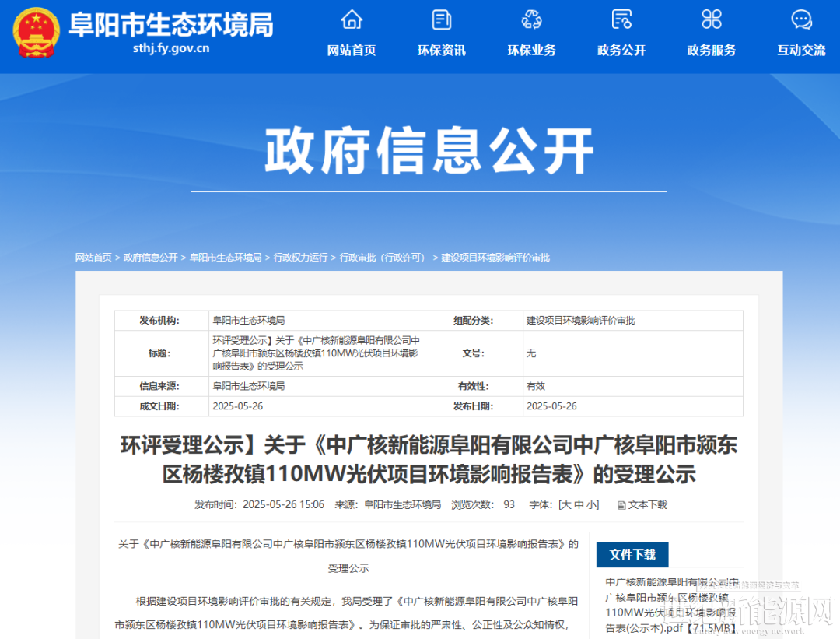Go to 行政审批（行政许可） in the breadcrumb
Image resolution: width=840 pixels, height=639 pixels.
coord(383,258)
